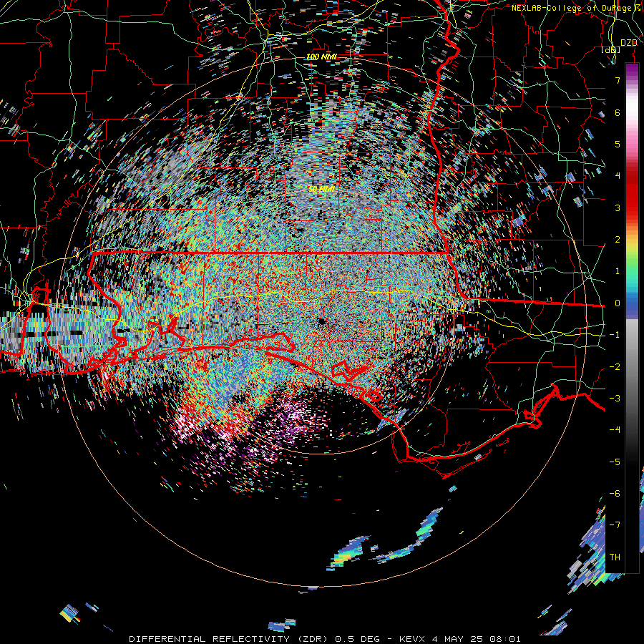Click the color scale bar at the 3 dB red section
This screenshot has height=644, width=644.
click(x=632, y=208)
